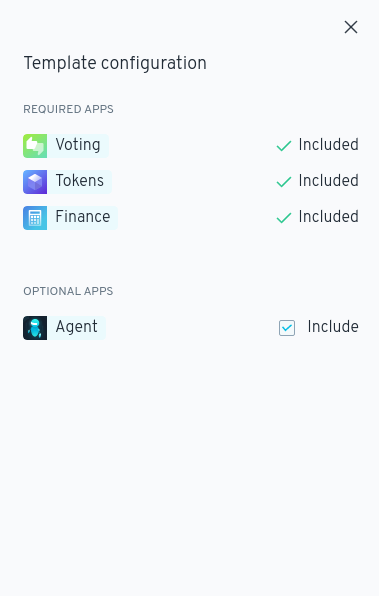Click the green checkmark beside Voting

(284, 146)
